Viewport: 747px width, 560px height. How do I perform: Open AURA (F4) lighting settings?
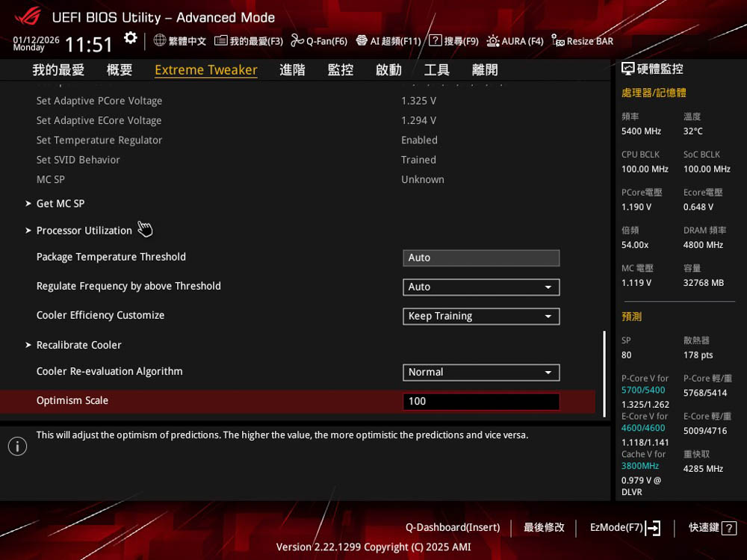(x=493, y=40)
